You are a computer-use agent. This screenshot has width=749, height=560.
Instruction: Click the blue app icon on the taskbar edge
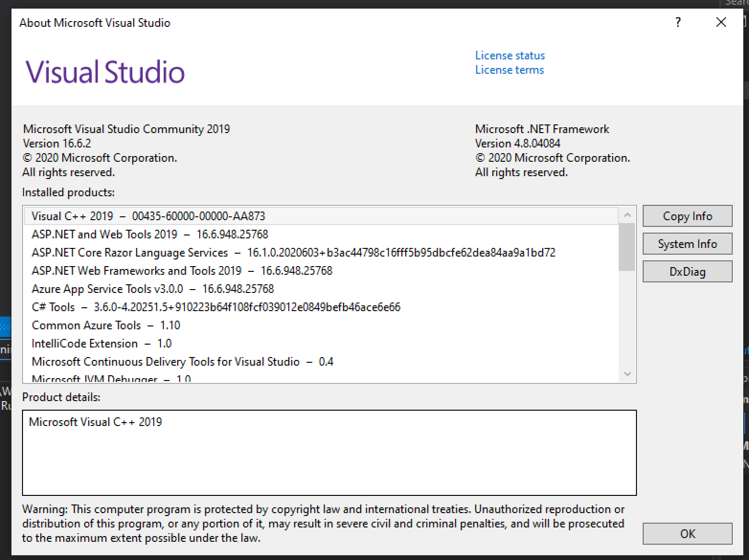tap(5, 327)
